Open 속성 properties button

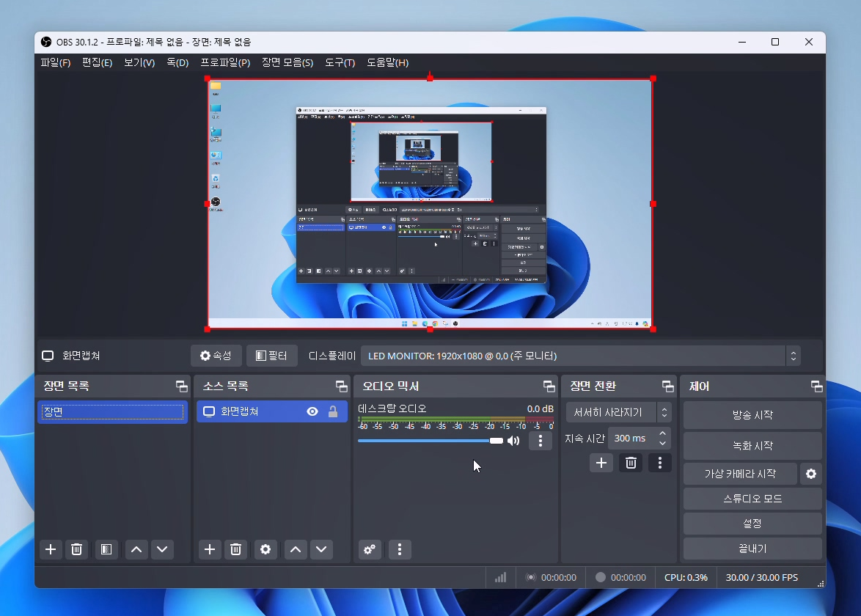(x=216, y=356)
